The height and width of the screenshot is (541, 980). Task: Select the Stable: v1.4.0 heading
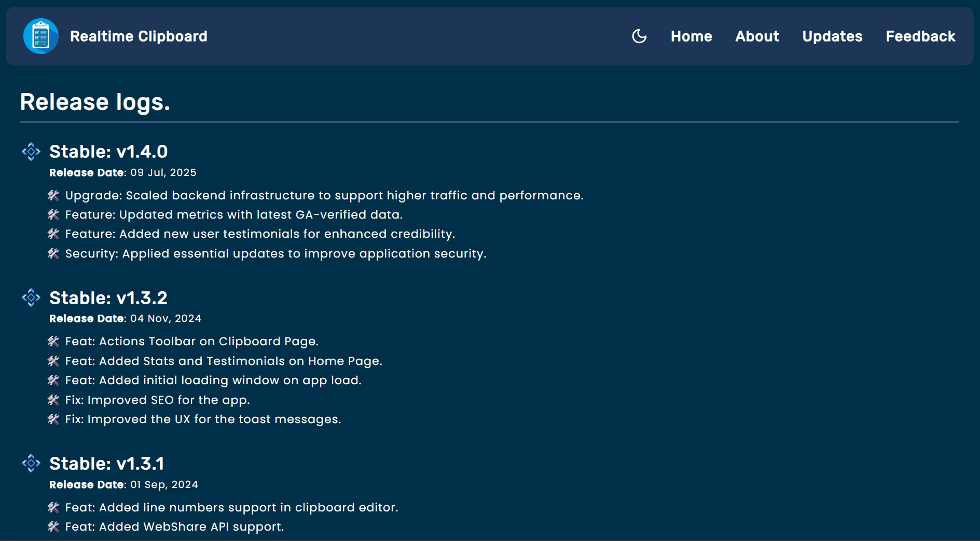pyautogui.click(x=108, y=152)
